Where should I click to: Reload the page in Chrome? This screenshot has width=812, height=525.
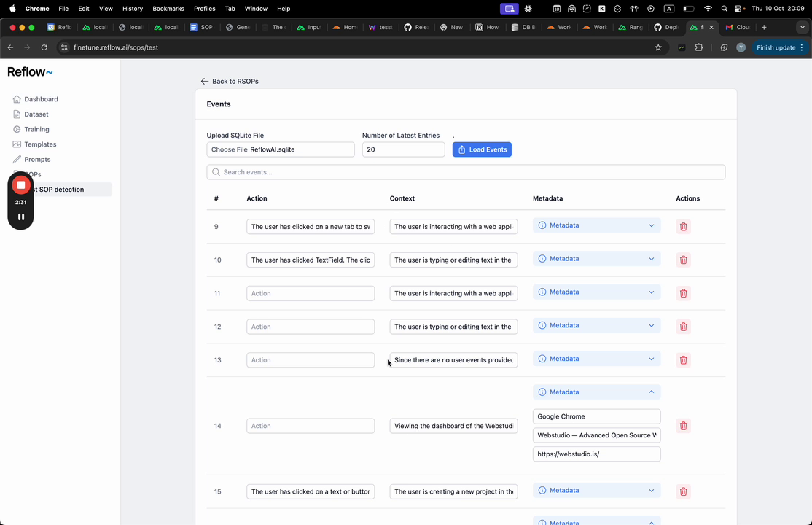click(44, 47)
